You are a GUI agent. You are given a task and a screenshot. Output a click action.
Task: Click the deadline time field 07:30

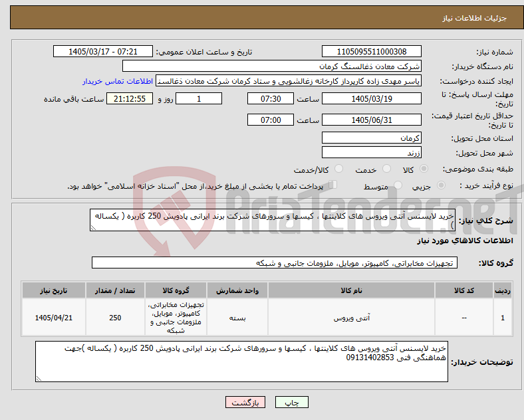[x=271, y=99]
